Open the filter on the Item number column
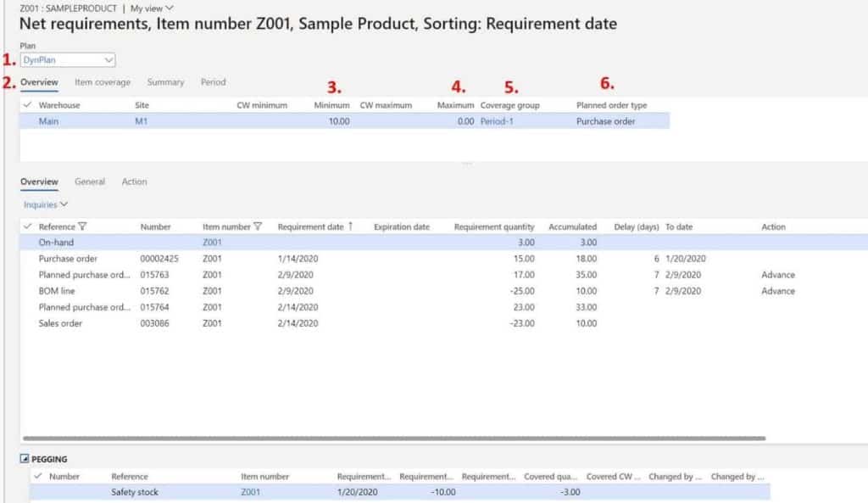 [257, 227]
